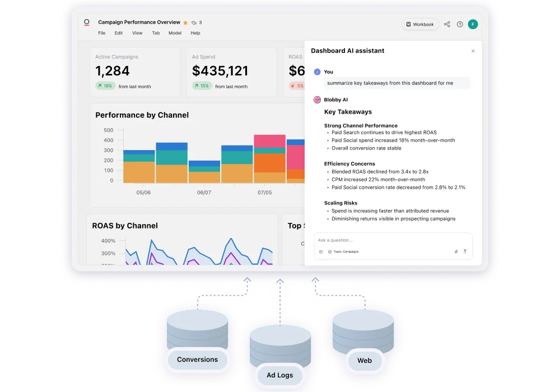This screenshot has height=392, width=560.
Task: Click the Strong Channel Performance heading
Action: pyautogui.click(x=361, y=125)
